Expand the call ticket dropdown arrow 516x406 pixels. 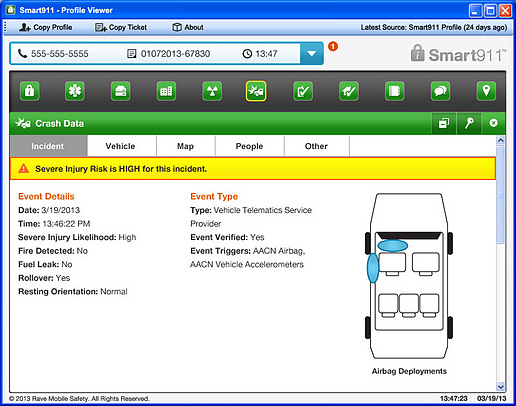click(x=312, y=53)
